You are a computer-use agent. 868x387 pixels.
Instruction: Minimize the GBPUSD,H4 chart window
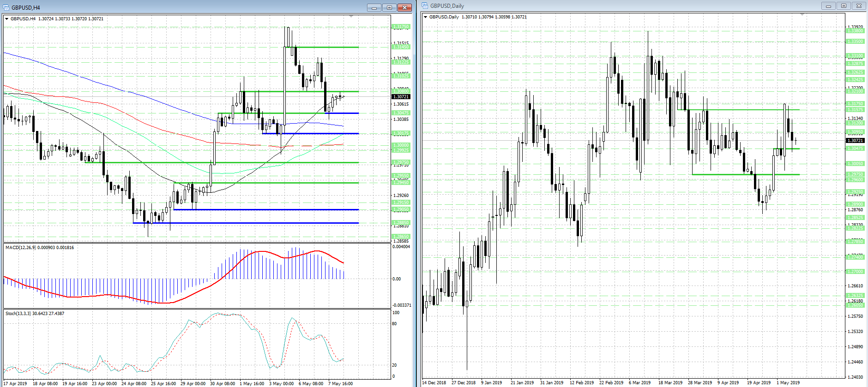click(374, 7)
